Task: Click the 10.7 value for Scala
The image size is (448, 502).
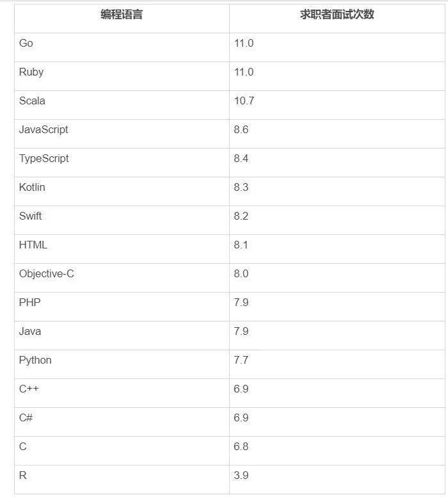Action: 244,101
